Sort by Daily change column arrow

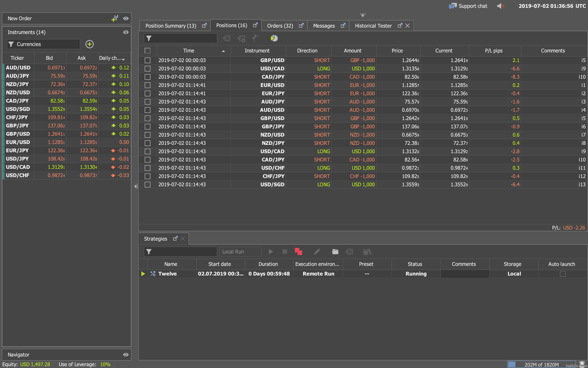click(x=123, y=59)
